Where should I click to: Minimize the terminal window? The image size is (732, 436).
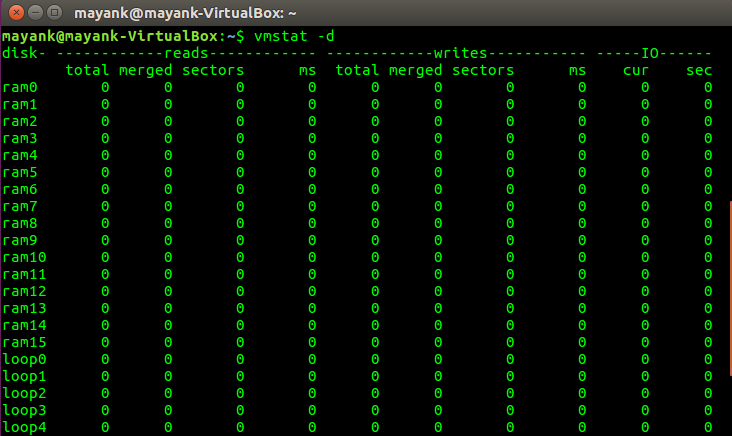pyautogui.click(x=35, y=13)
